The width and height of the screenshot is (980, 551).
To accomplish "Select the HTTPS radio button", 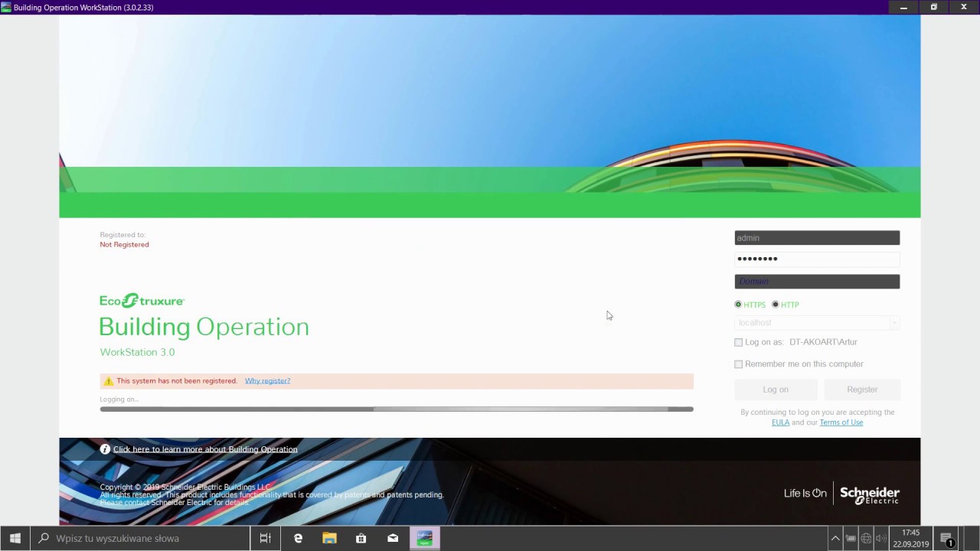I will click(738, 305).
